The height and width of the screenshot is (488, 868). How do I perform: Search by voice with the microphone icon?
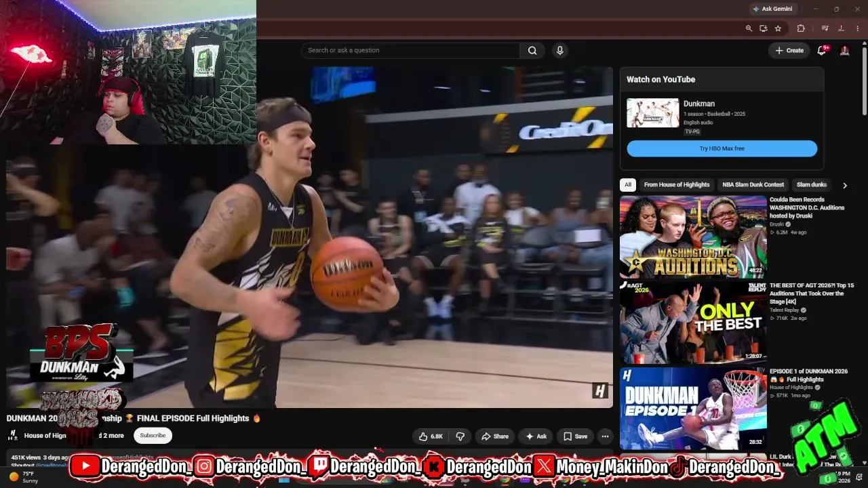559,50
